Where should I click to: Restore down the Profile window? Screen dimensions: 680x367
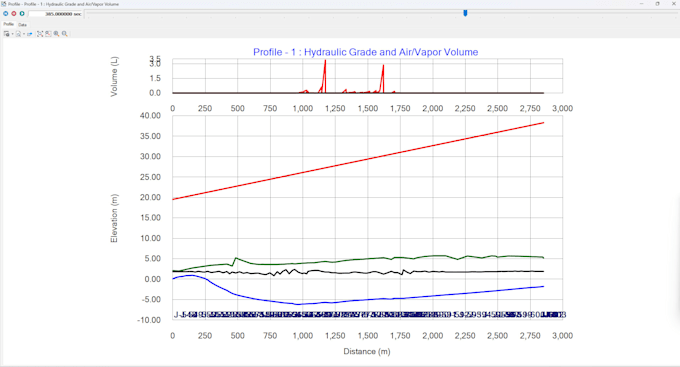click(657, 4)
